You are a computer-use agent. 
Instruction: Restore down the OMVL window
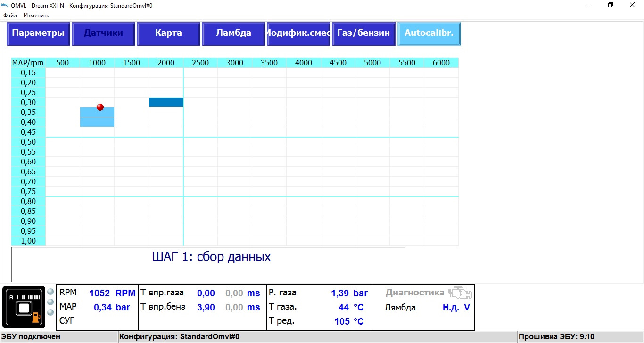[611, 5]
